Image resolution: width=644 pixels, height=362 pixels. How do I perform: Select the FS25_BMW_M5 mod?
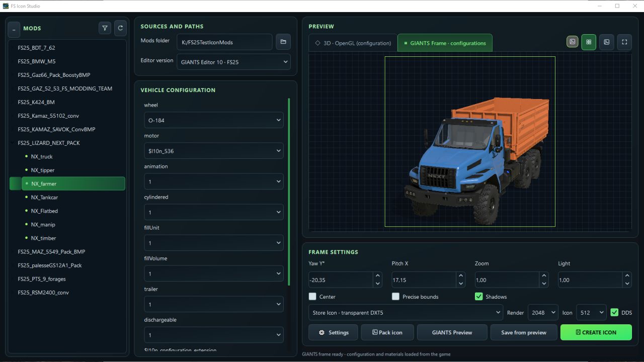(x=37, y=61)
